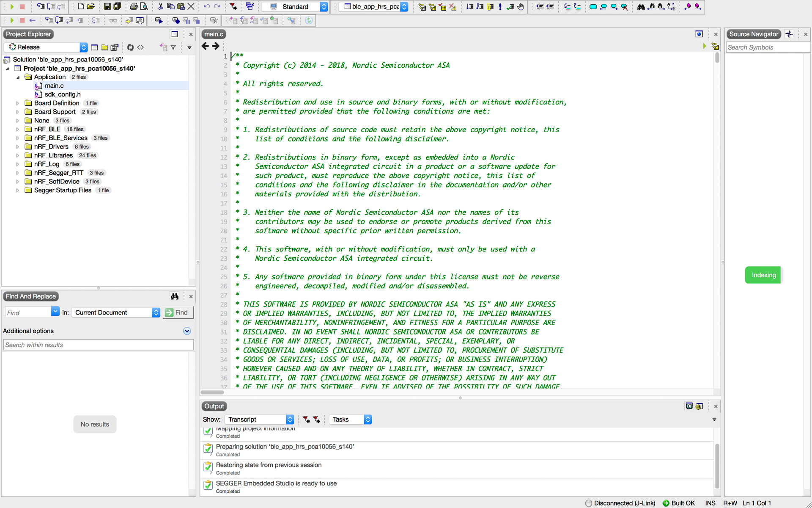This screenshot has width=812, height=508.
Task: Expand Additional options in Find And Replace
Action: (x=187, y=331)
